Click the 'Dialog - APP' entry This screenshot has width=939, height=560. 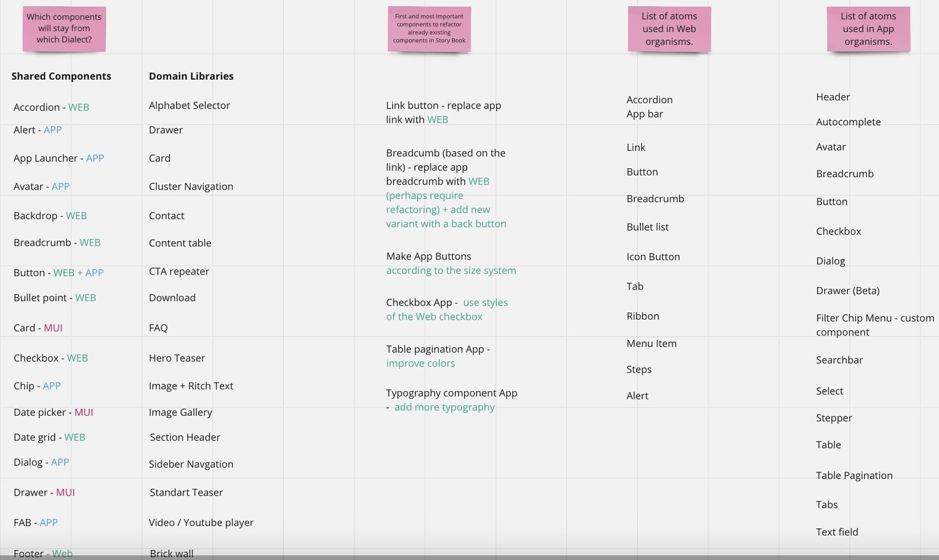[41, 462]
